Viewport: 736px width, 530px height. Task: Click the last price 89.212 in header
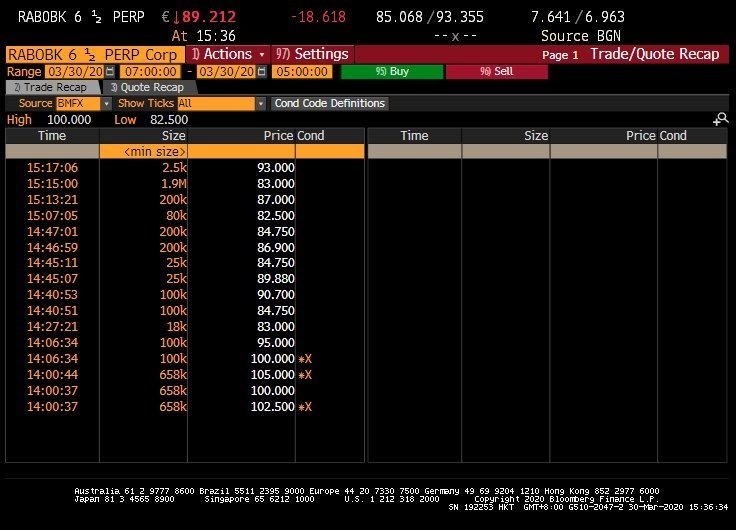209,17
